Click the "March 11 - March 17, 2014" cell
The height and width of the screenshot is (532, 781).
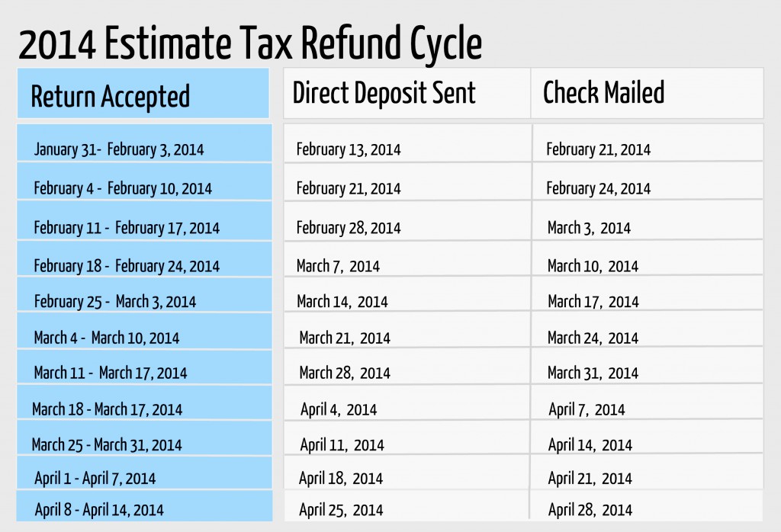coord(111,373)
